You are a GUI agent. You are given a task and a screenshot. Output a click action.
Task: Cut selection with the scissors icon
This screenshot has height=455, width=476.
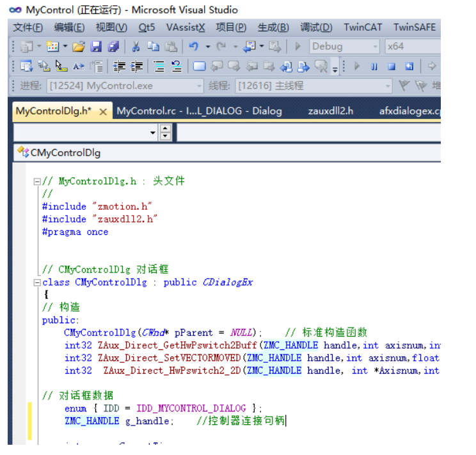136,47
